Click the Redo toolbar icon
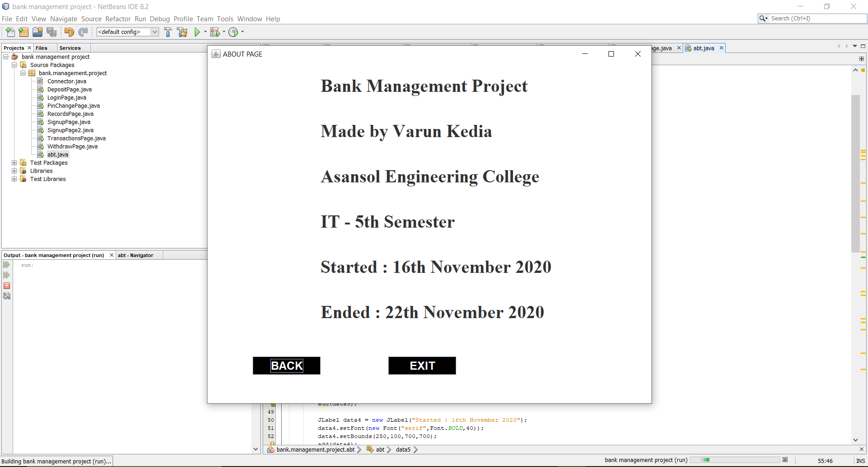 click(83, 32)
